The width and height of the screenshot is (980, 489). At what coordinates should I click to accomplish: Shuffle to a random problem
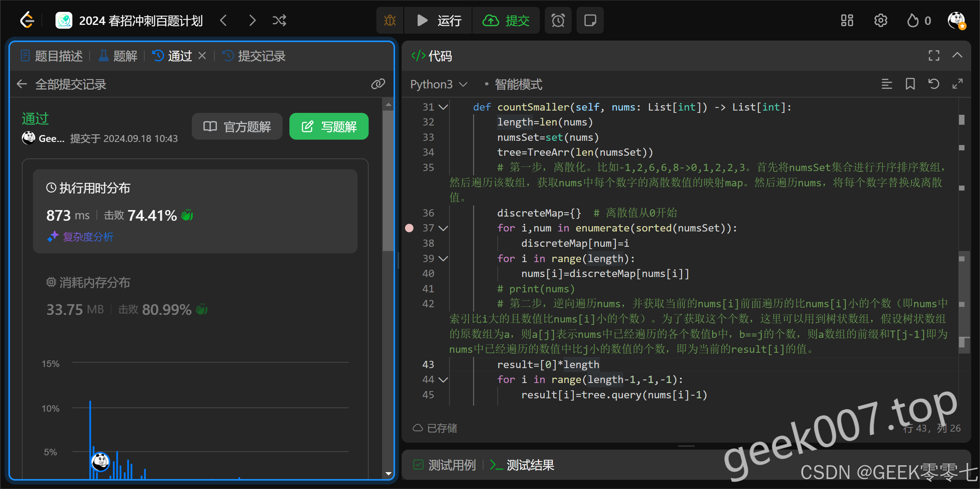279,20
